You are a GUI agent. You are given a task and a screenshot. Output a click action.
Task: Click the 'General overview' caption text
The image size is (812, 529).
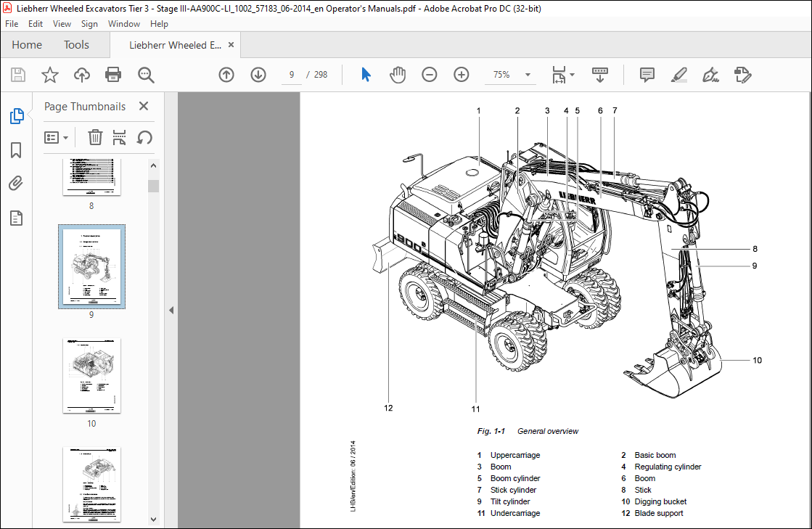coord(548,431)
